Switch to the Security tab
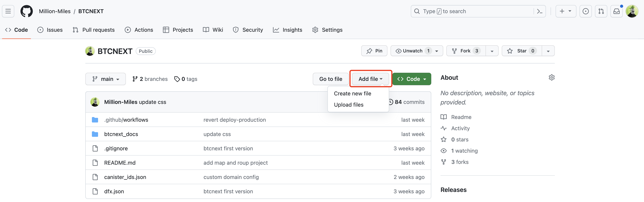644x202 pixels. 248,30
